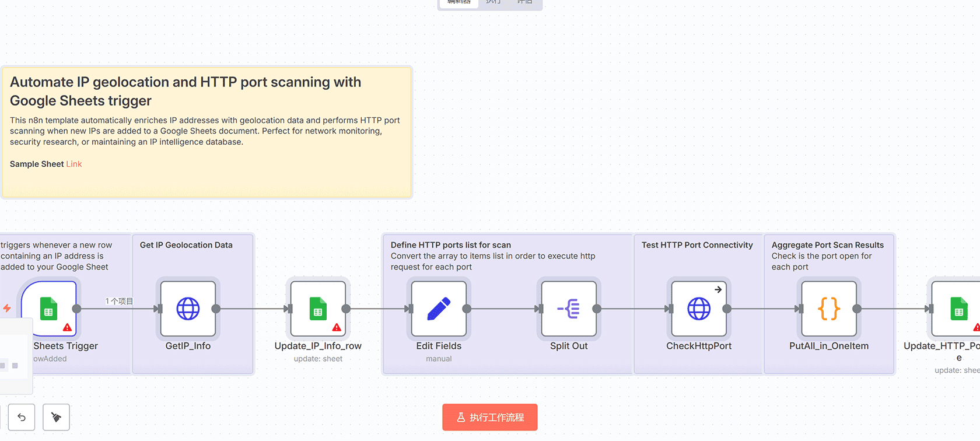Open the Sample Sheet Link
The image size is (980, 441).
(x=74, y=164)
